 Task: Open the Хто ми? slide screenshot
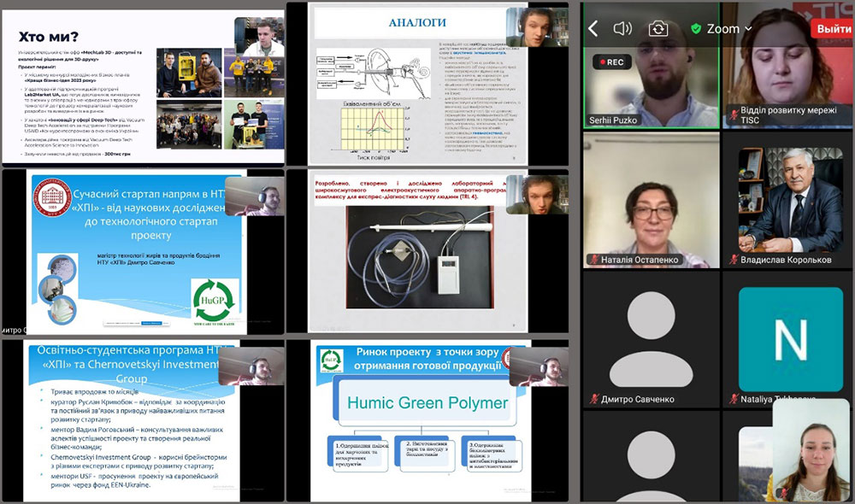[142, 83]
